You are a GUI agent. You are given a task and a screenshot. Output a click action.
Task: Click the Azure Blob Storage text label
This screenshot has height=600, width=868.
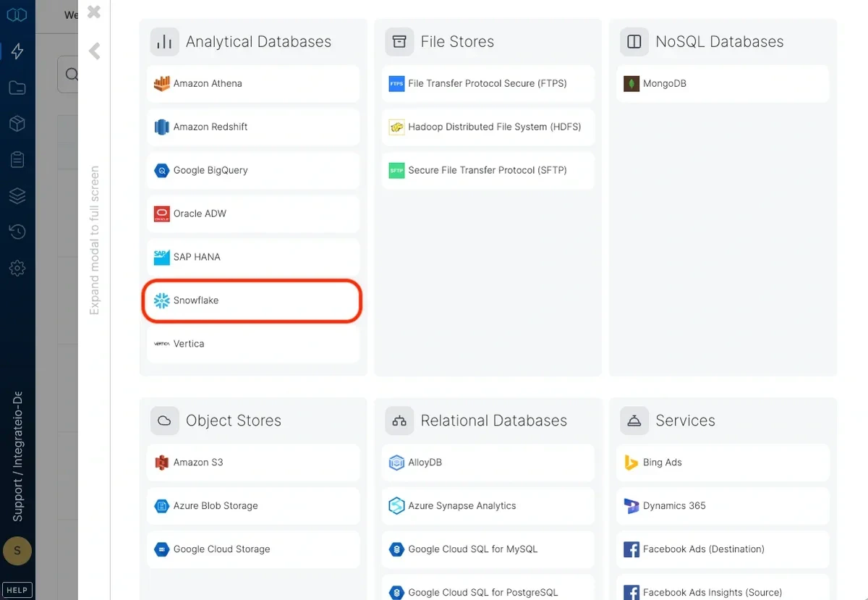coord(216,506)
